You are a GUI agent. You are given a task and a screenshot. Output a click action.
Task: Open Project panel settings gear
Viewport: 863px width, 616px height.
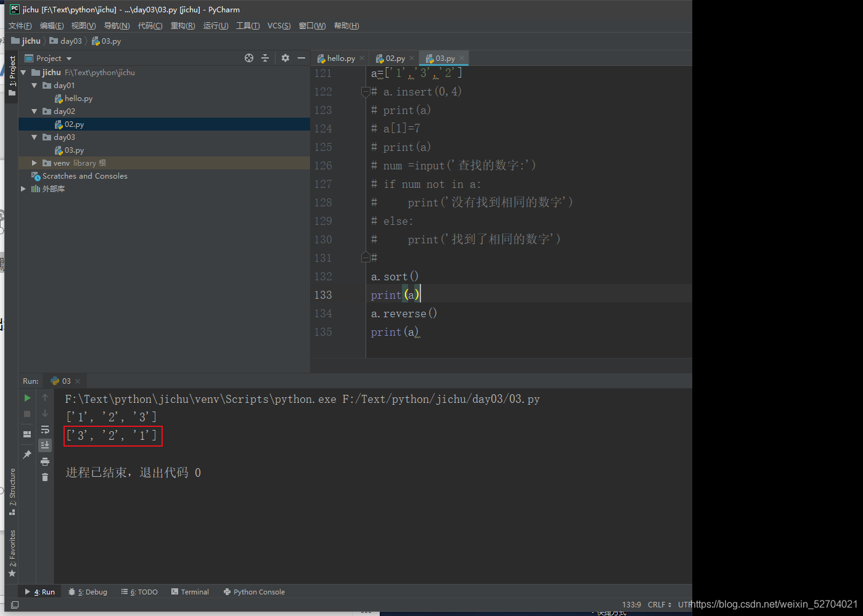(285, 58)
